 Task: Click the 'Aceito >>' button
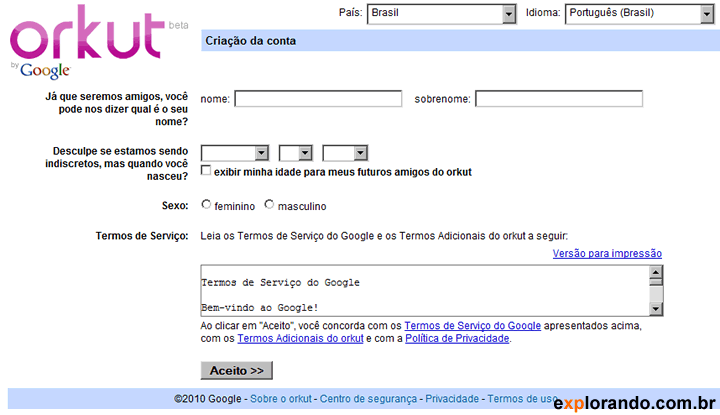click(x=236, y=370)
